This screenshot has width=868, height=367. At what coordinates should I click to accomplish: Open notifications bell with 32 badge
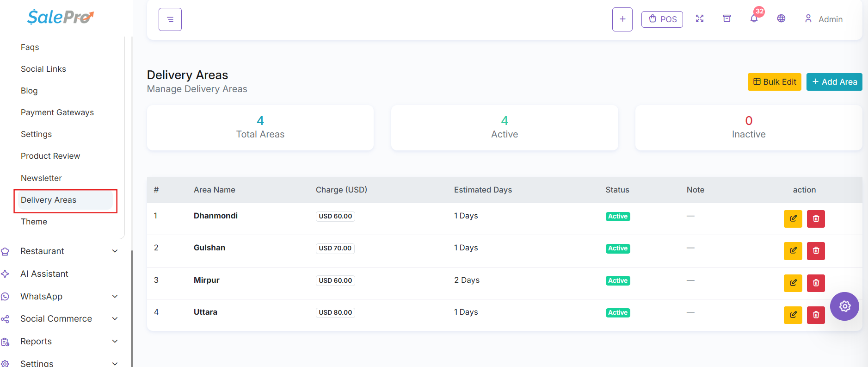754,18
